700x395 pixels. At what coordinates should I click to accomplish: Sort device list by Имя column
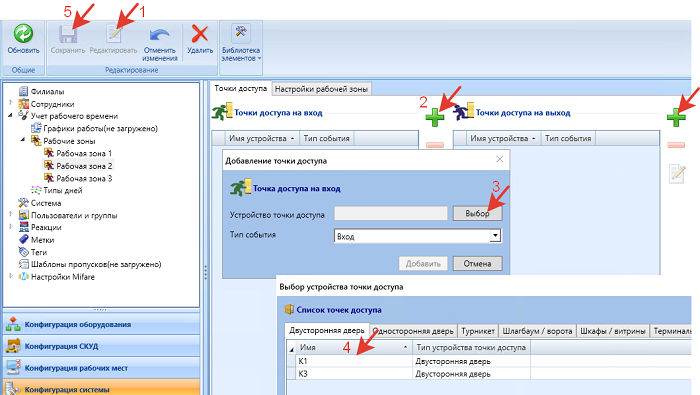(354, 347)
